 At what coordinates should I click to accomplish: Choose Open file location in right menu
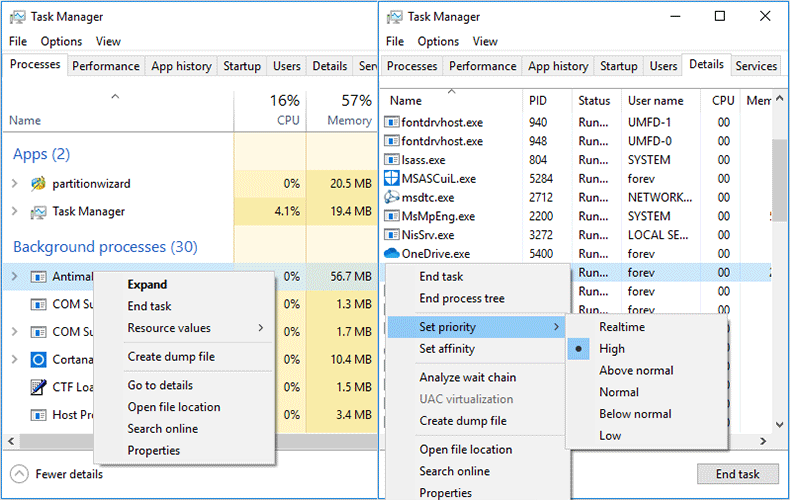click(466, 450)
